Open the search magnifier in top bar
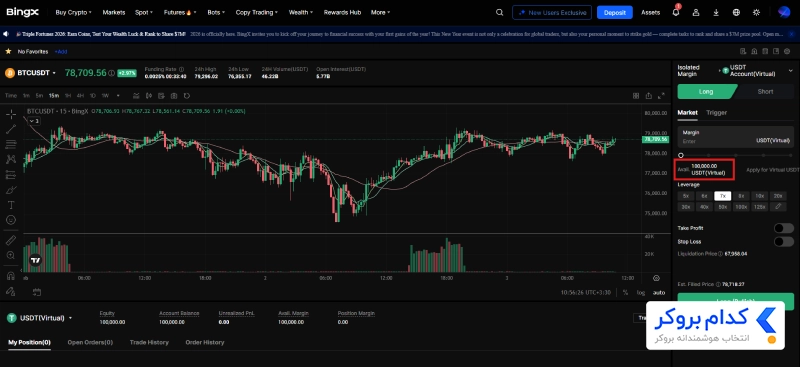This screenshot has width=800, height=367. (499, 12)
